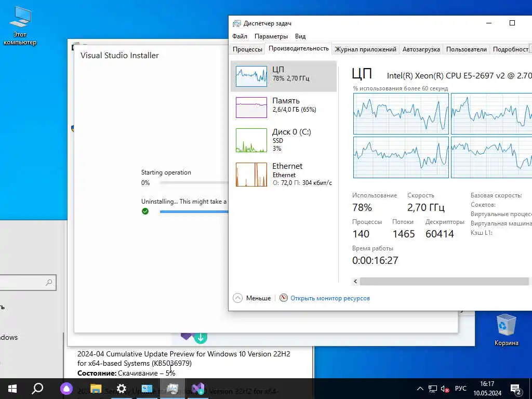Click Visual Studio Installer taskbar icon
This screenshot has width=532, height=399.
[198, 389]
